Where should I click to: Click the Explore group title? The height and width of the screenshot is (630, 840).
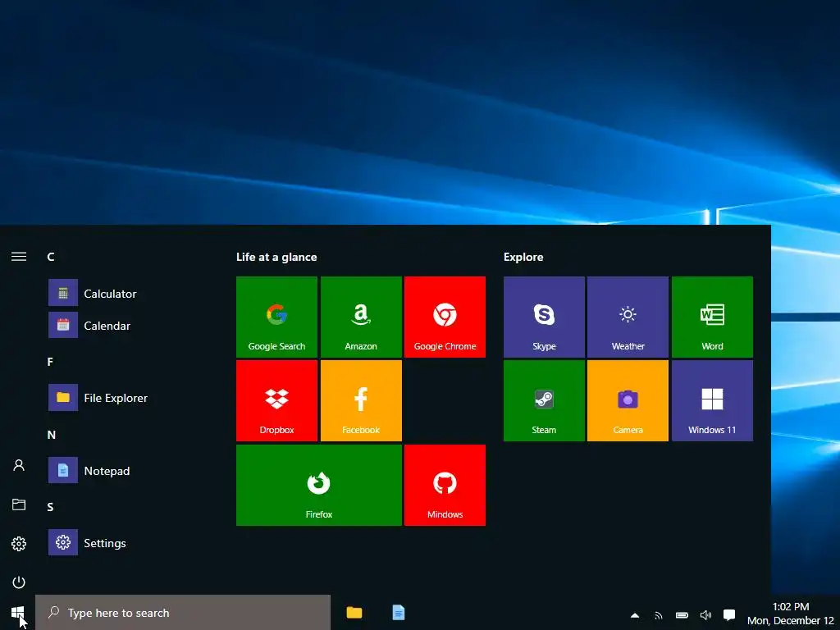523,257
